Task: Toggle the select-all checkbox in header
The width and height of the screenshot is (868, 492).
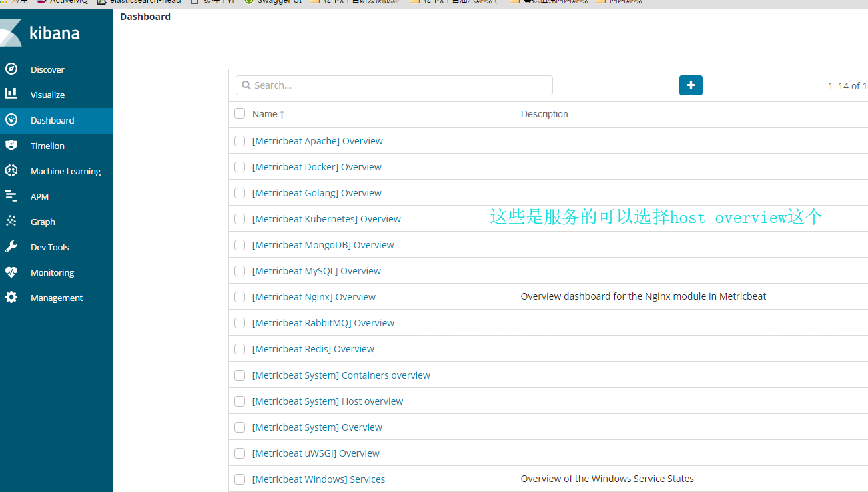Action: 240,113
